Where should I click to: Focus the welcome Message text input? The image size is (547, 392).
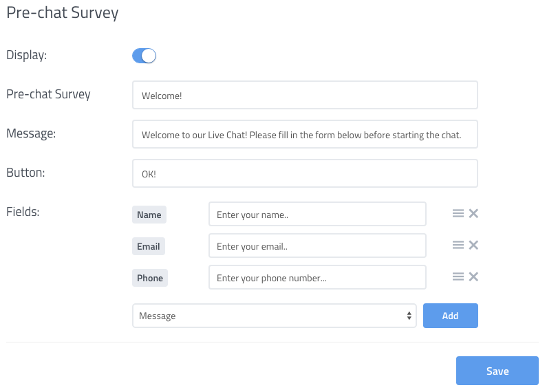[x=305, y=135]
